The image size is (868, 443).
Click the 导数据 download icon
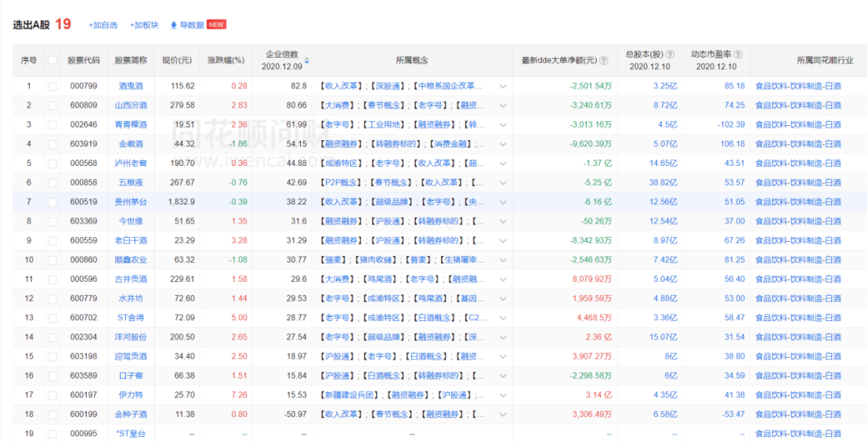173,25
